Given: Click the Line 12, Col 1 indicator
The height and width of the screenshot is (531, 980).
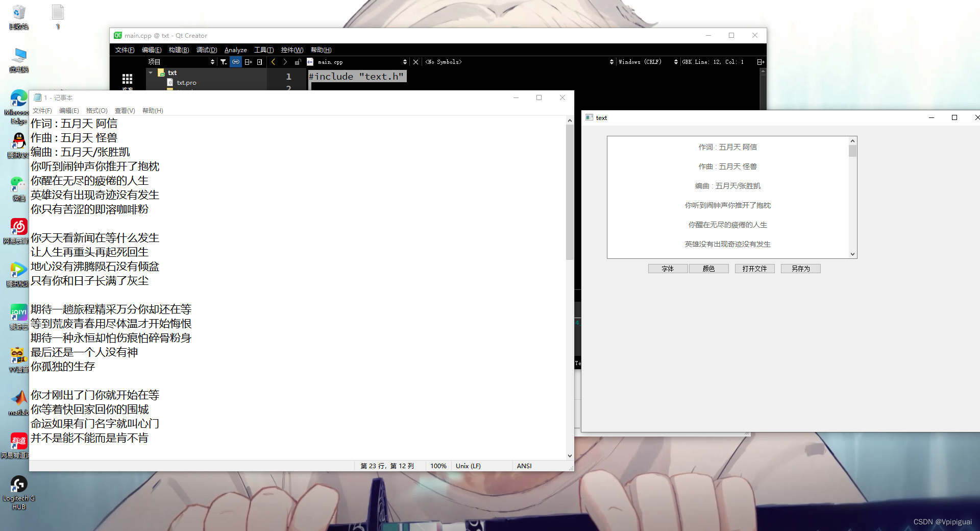Looking at the screenshot, I should click(719, 62).
